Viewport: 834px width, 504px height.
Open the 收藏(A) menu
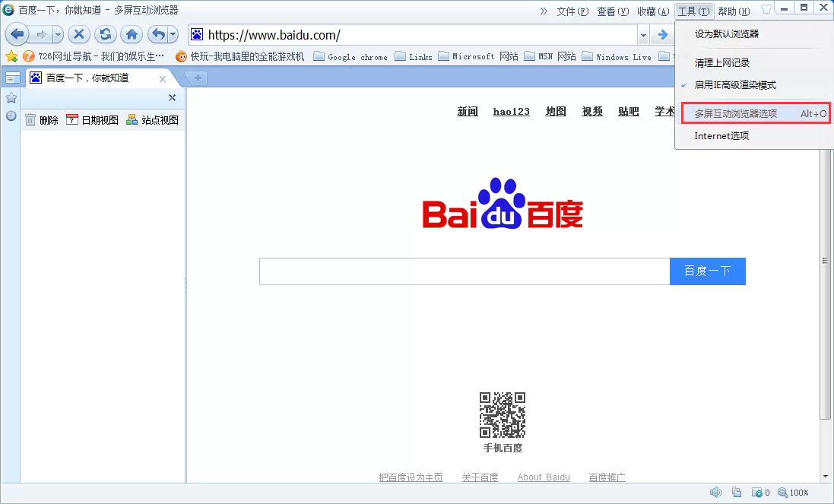(x=653, y=11)
